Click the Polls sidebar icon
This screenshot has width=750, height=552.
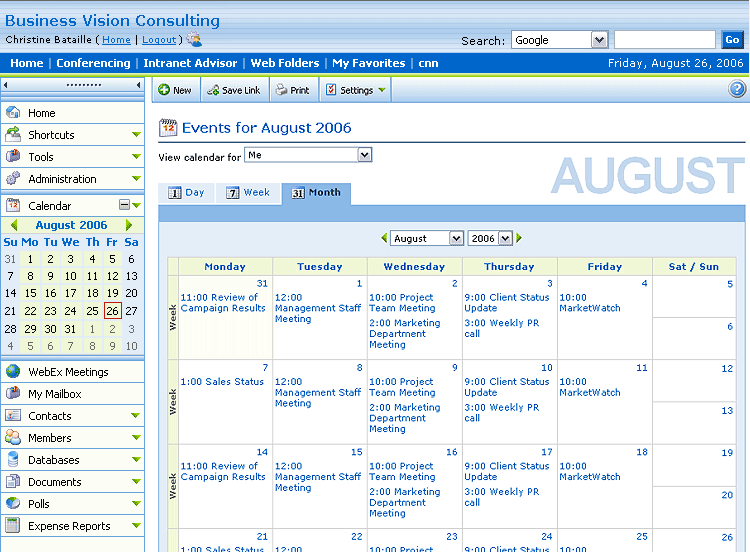tap(13, 504)
